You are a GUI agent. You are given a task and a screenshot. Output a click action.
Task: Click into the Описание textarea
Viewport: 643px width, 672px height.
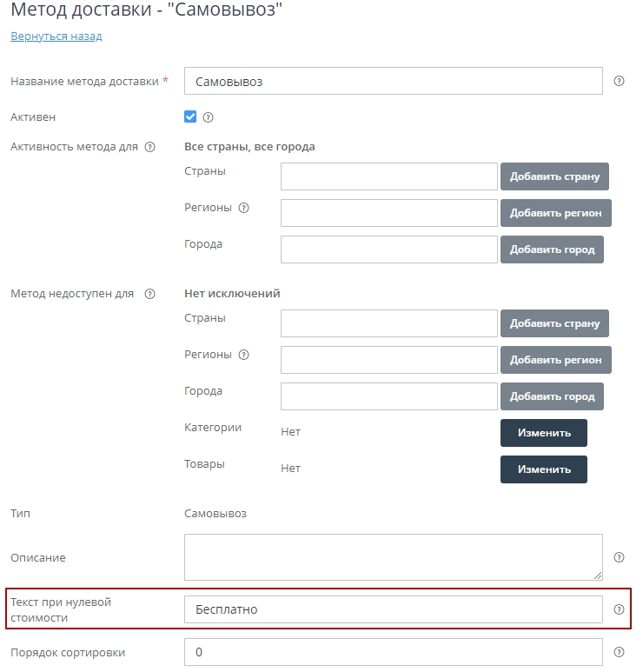pos(394,557)
